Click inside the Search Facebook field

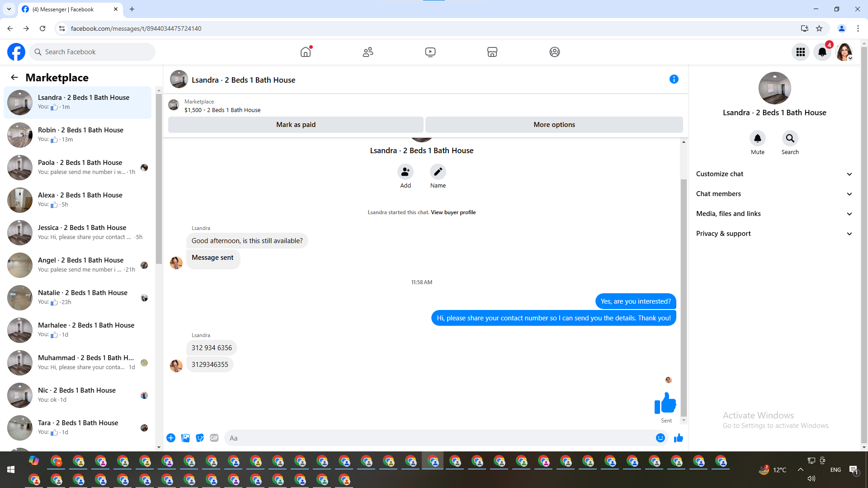92,52
